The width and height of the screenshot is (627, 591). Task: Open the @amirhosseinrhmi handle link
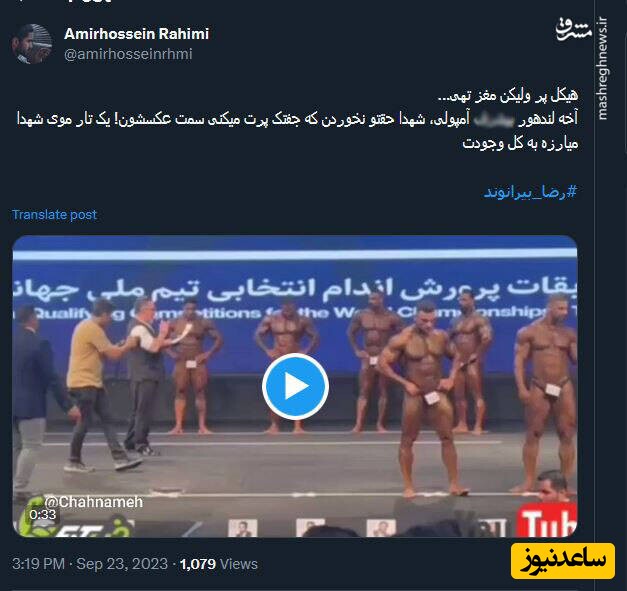coord(128,54)
